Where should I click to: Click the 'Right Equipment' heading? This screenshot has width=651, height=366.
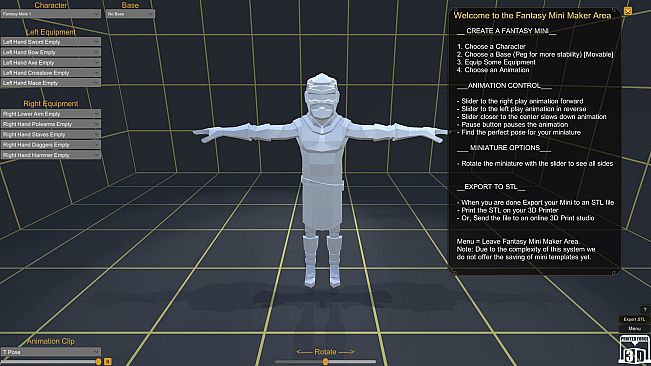pos(51,104)
